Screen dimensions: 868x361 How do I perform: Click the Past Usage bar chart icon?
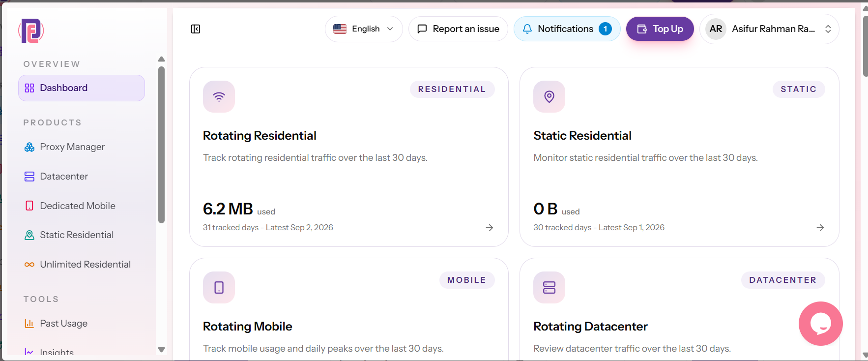(x=29, y=324)
